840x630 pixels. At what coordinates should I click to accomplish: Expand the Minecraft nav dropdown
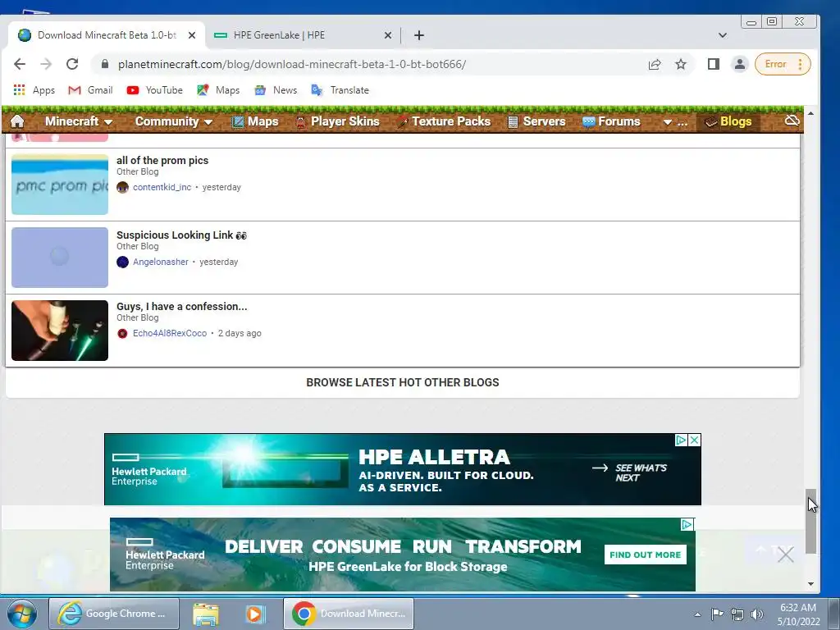(x=79, y=121)
